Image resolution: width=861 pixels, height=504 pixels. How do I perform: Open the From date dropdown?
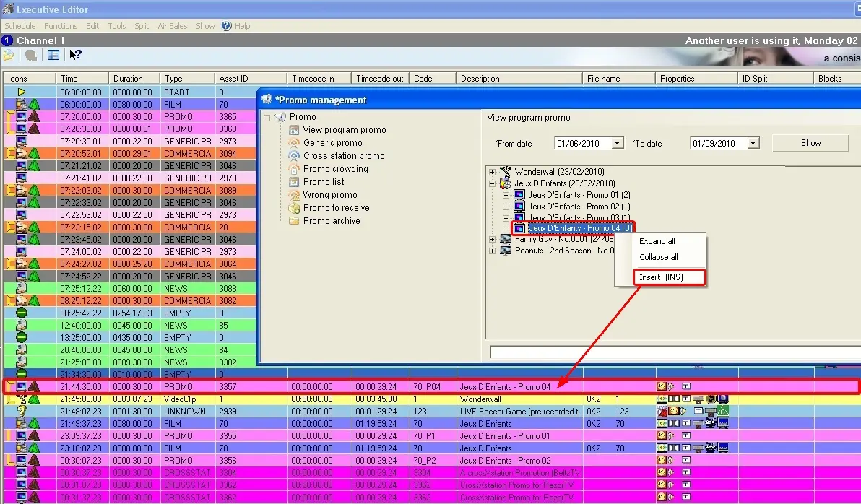click(x=617, y=144)
